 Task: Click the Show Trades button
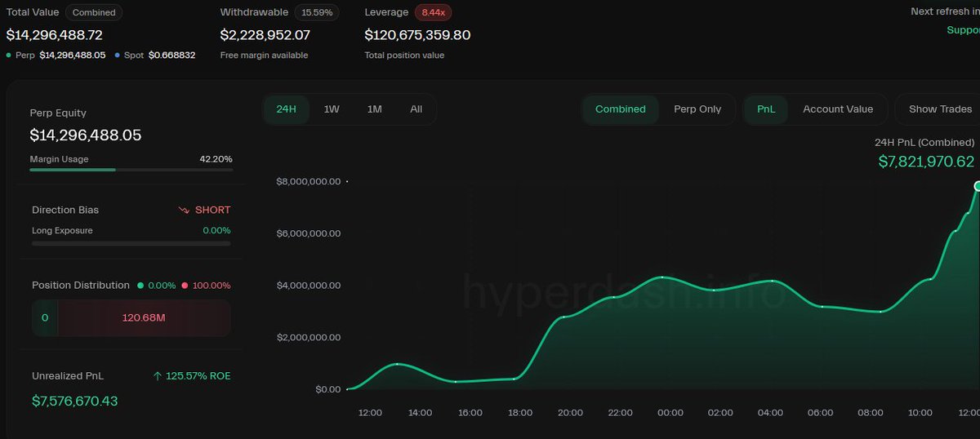coord(940,109)
